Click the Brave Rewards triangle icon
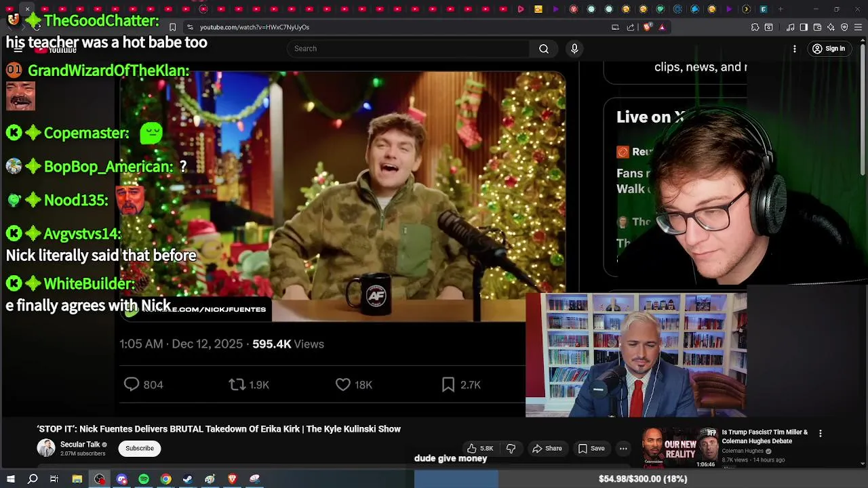The height and width of the screenshot is (488, 868). [x=662, y=27]
